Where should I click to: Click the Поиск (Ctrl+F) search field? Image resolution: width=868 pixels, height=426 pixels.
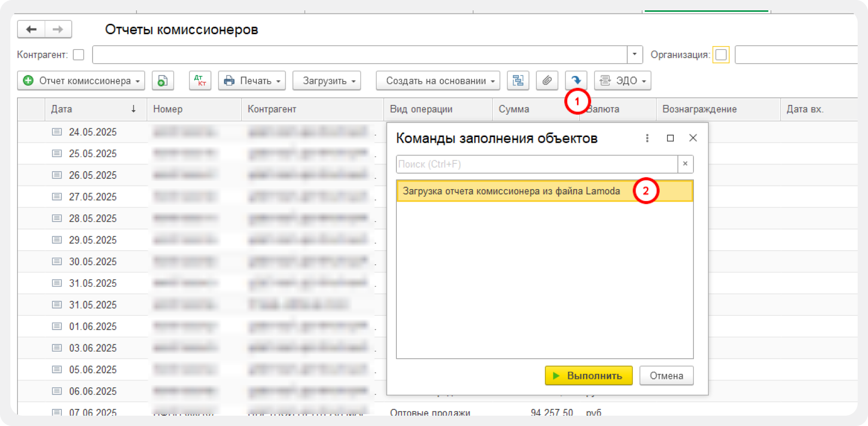(x=537, y=164)
